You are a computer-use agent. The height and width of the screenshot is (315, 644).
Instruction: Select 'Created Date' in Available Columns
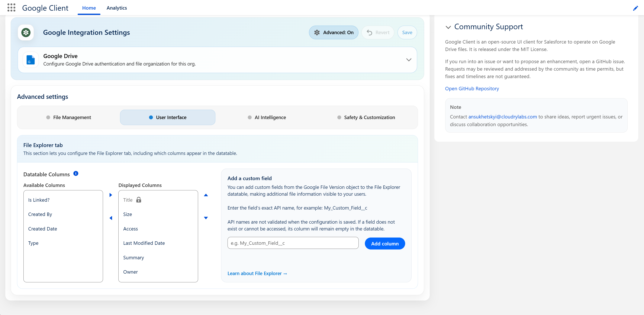coord(63,229)
